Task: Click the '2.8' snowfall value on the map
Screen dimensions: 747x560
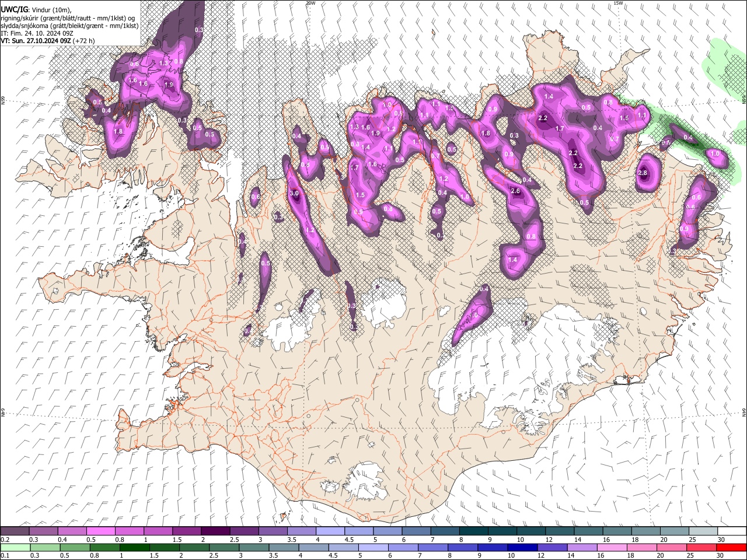Action: tap(643, 173)
